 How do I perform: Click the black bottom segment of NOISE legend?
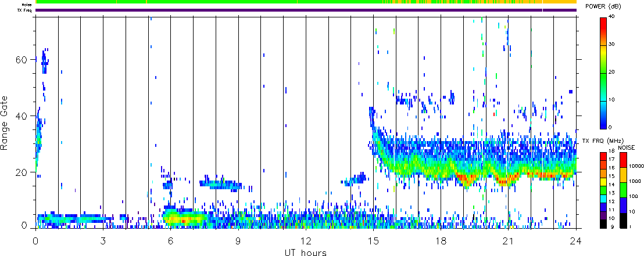click(x=624, y=221)
